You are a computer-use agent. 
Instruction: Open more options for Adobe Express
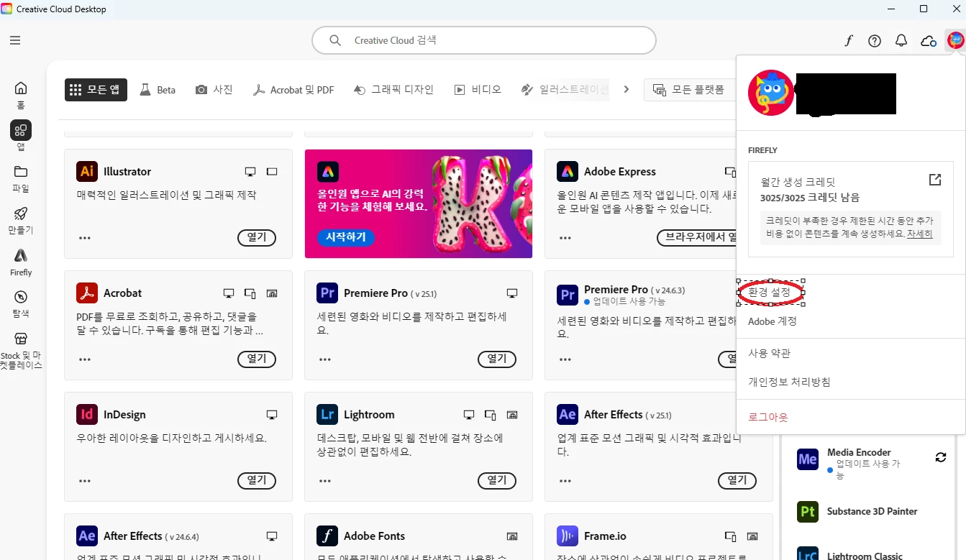565,238
